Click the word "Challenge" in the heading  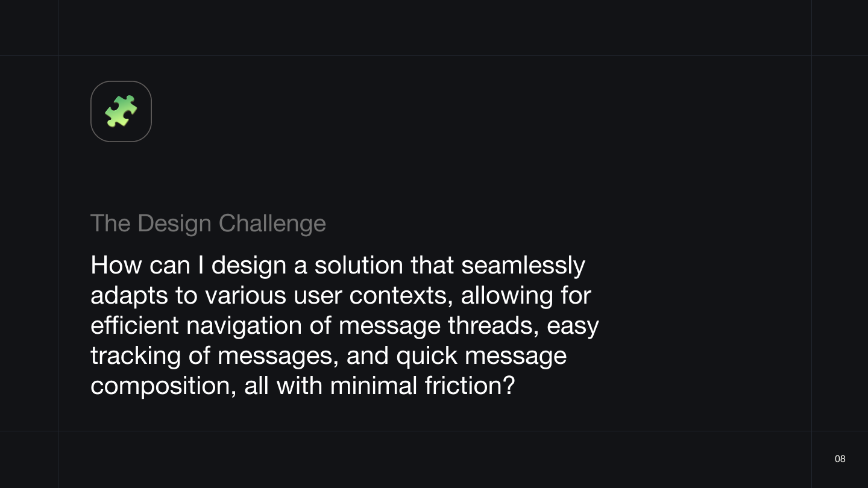[x=272, y=224]
